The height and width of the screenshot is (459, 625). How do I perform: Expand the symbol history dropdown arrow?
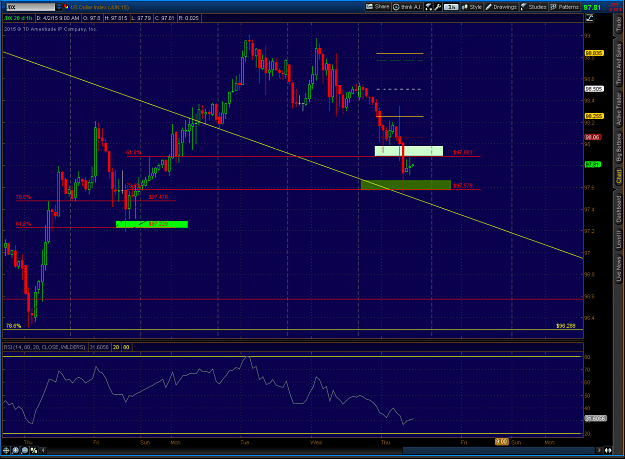point(59,7)
